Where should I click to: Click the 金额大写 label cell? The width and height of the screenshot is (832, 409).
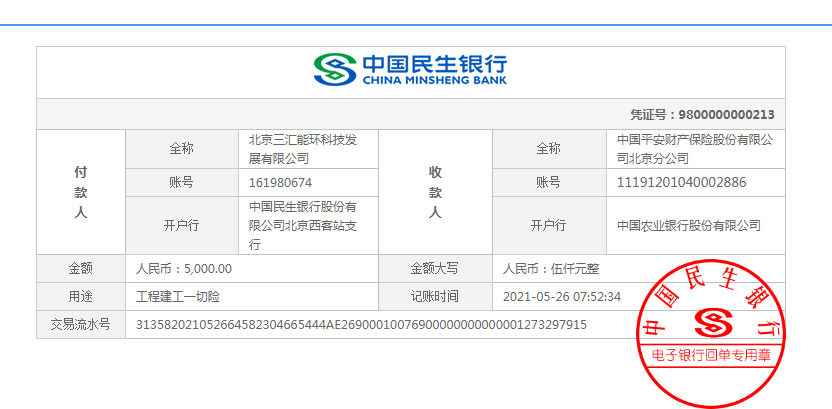[x=435, y=269]
